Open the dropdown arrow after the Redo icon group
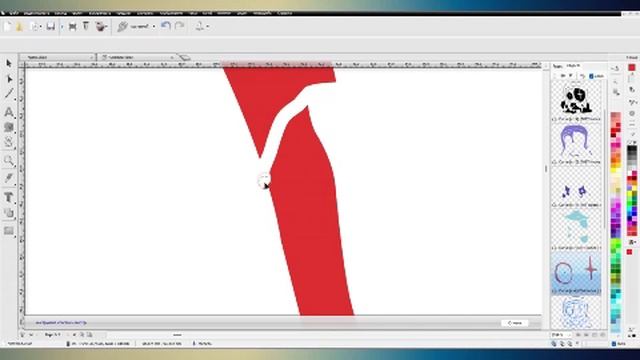This screenshot has height=360, width=640. click(208, 27)
